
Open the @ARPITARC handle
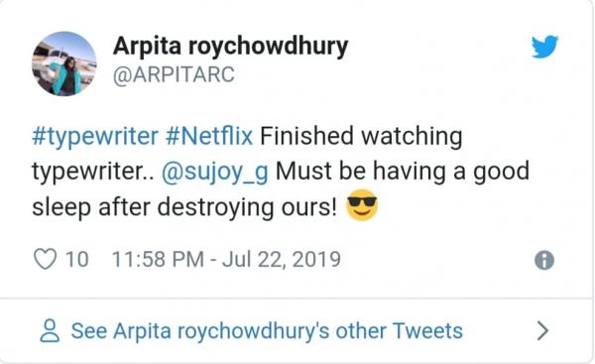coord(174,74)
